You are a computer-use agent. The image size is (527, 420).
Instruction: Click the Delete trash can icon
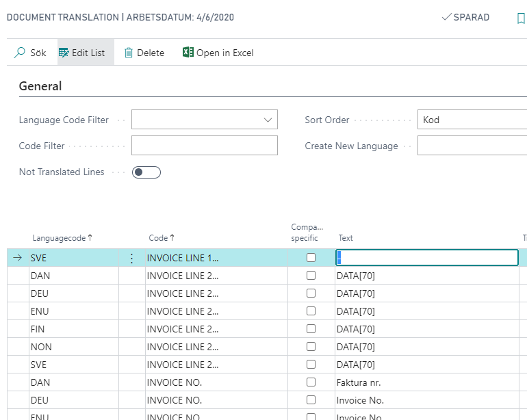tap(129, 53)
